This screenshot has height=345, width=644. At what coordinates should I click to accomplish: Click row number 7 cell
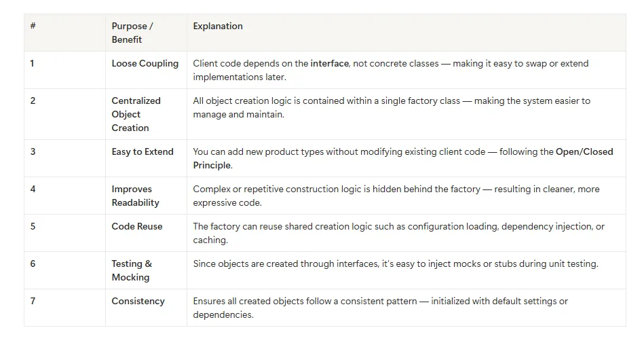[x=64, y=308]
